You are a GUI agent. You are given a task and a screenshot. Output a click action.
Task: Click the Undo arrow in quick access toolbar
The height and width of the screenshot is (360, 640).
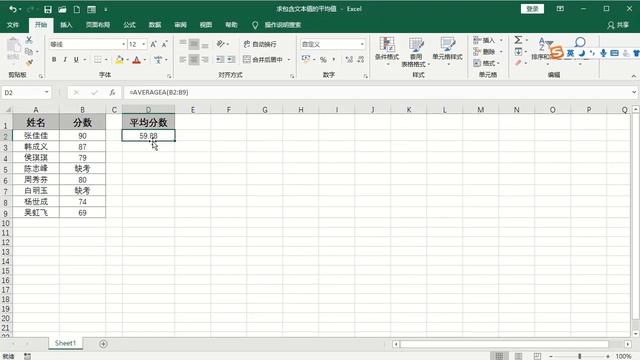pyautogui.click(x=13, y=9)
